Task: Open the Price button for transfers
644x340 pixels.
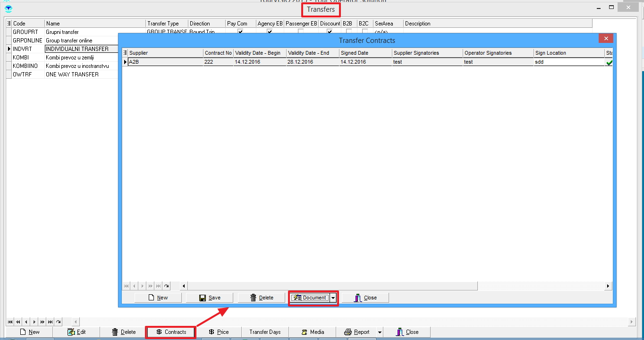Action: [x=219, y=332]
